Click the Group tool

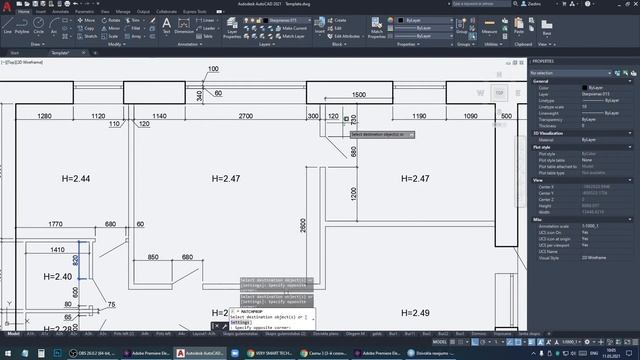coord(462,25)
